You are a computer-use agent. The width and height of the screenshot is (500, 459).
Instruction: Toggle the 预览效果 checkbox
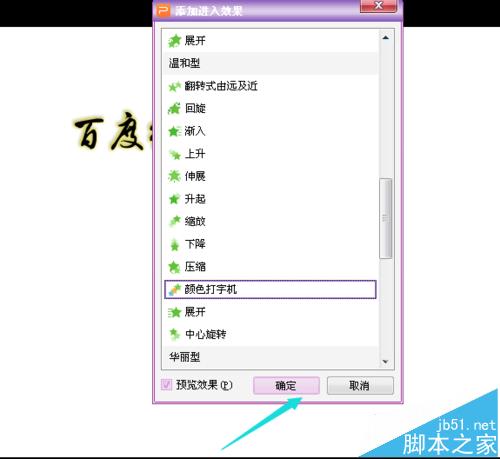point(166,385)
